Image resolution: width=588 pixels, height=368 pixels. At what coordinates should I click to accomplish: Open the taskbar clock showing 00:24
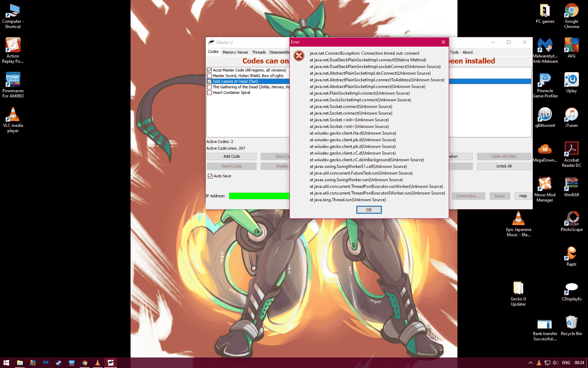579,363
